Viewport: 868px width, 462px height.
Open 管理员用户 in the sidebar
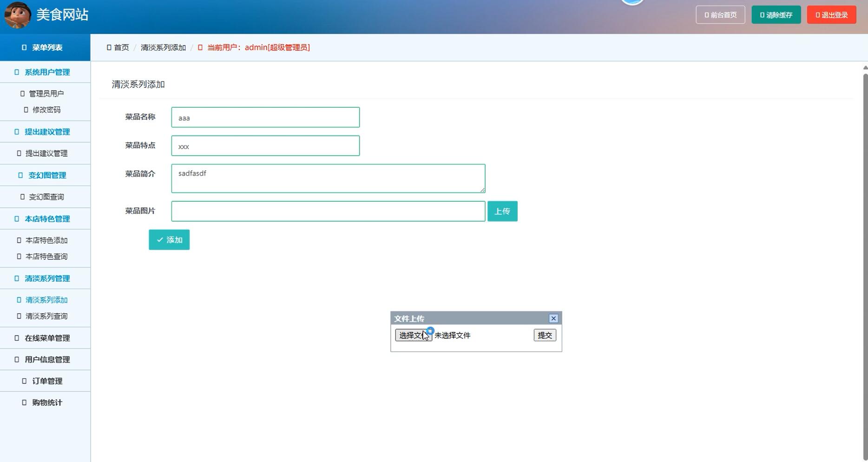tap(46, 93)
